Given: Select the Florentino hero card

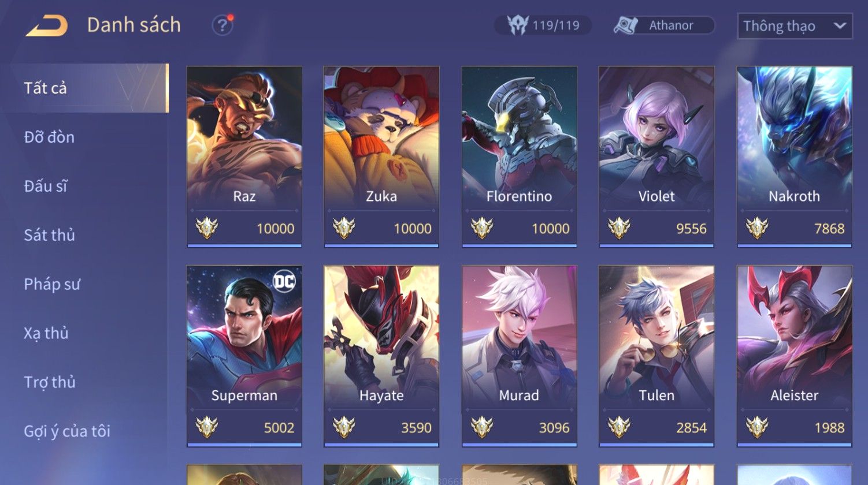Looking at the screenshot, I should click(x=519, y=157).
